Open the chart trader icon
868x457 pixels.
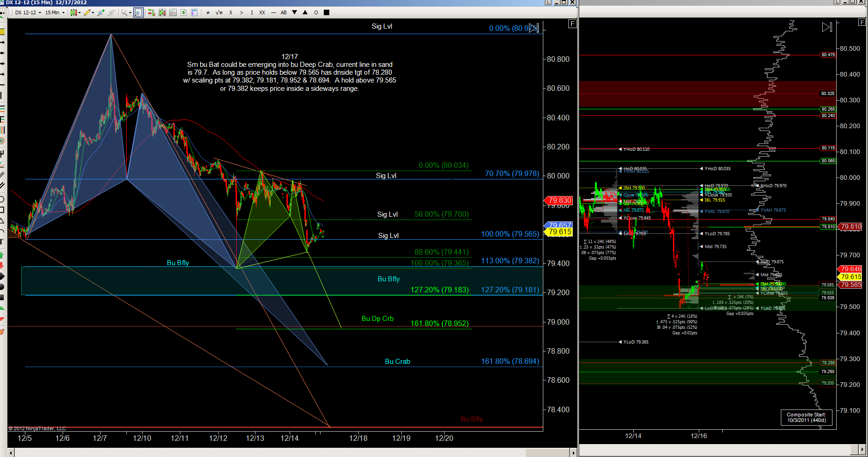(x=151, y=12)
